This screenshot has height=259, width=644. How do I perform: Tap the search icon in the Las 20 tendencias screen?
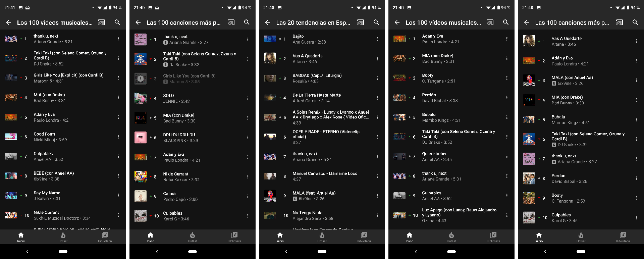coord(376,22)
